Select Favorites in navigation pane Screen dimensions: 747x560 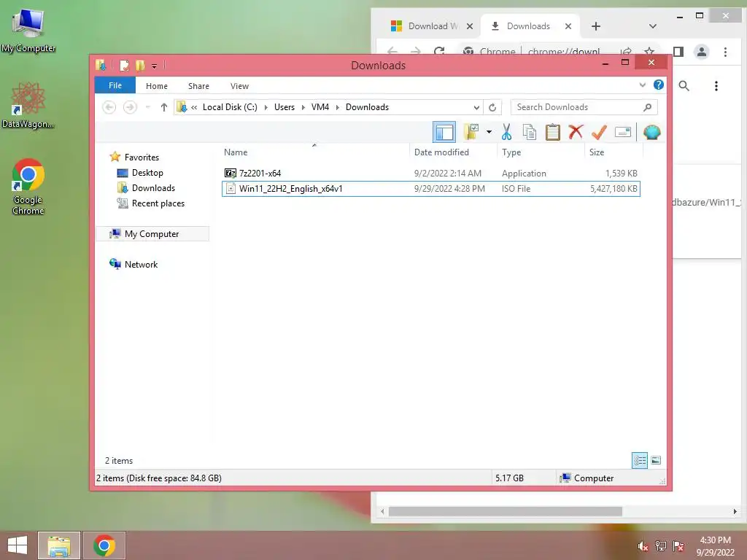142,157
